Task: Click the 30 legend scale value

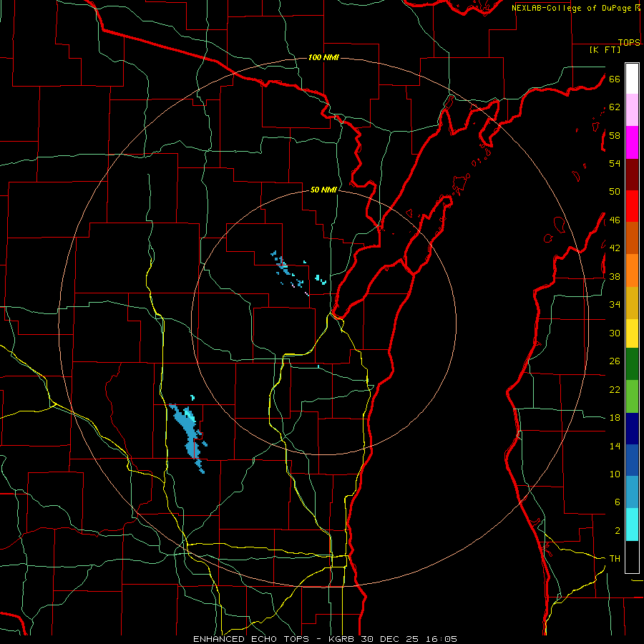Action: pos(615,333)
